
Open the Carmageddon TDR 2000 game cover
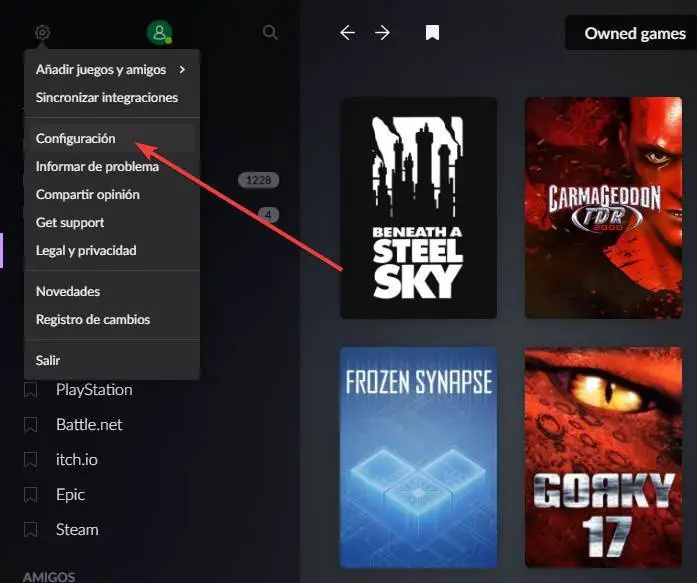tap(603, 208)
